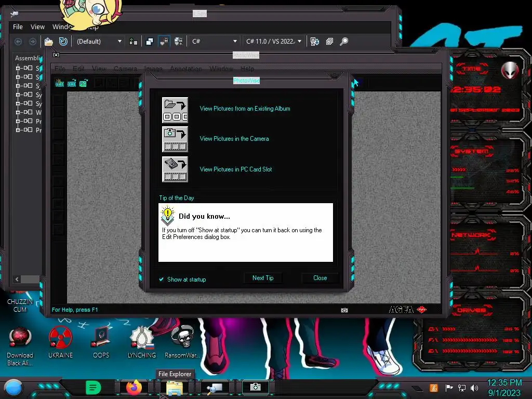Select View Pictures in PC Card Slot
This screenshot has height=399, width=532.
click(x=236, y=169)
